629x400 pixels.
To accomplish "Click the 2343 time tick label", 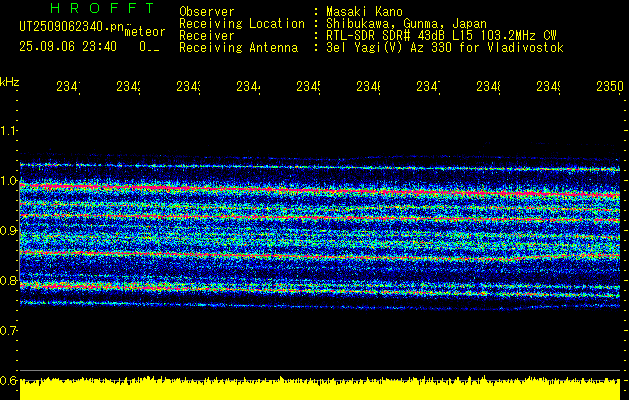I will point(188,86).
